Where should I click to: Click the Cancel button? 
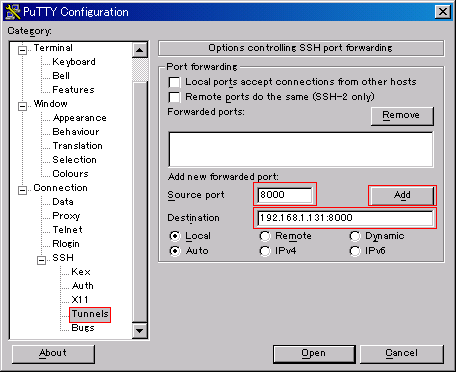(x=402, y=354)
